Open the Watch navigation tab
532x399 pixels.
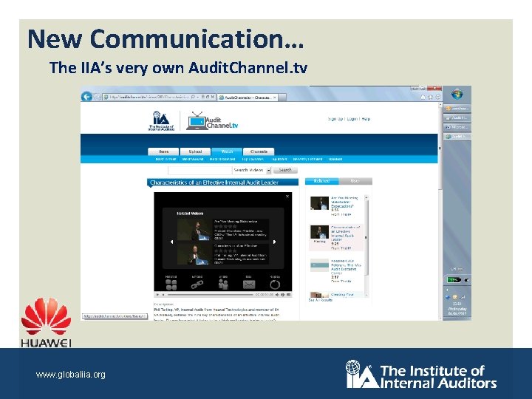click(227, 151)
